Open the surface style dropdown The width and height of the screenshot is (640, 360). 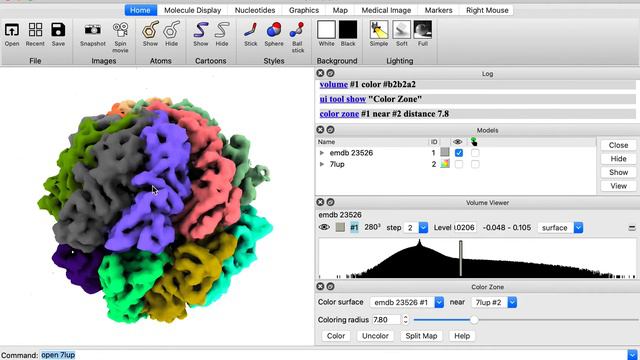point(578,228)
